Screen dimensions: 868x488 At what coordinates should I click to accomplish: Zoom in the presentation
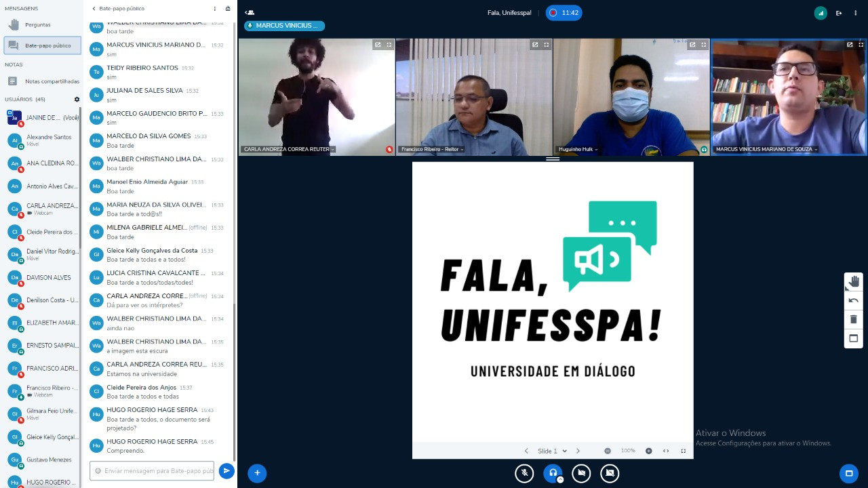(649, 451)
